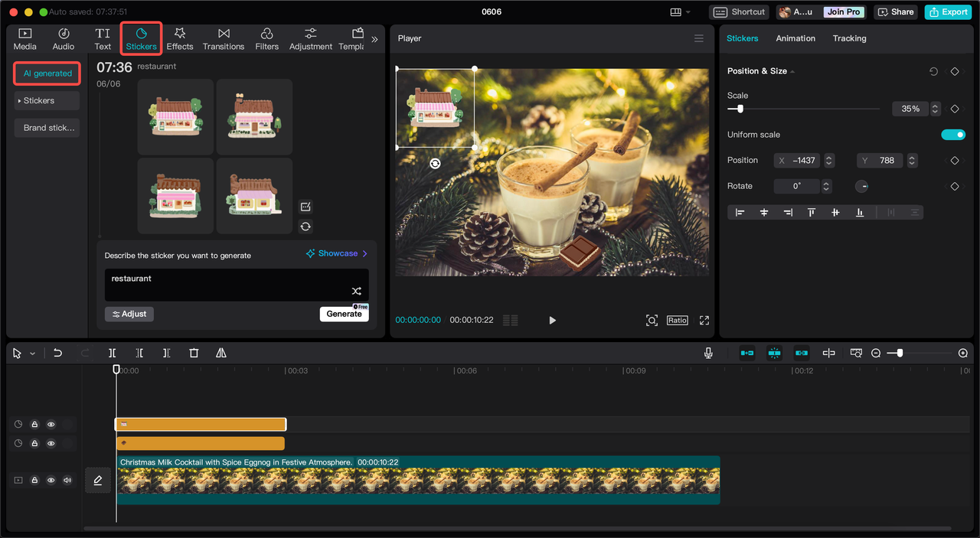This screenshot has width=980, height=538.
Task: Click the Position Y stepper arrows
Action: point(912,161)
